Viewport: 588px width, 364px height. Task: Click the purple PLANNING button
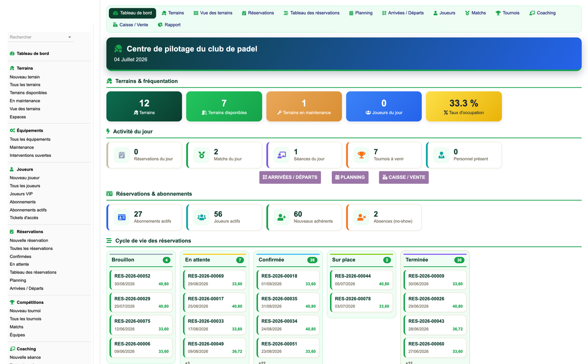(350, 177)
